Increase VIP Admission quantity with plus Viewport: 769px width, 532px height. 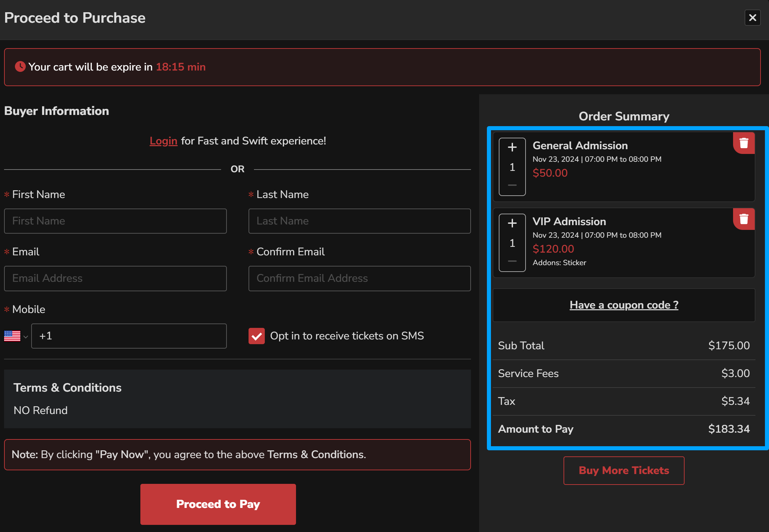coord(512,223)
